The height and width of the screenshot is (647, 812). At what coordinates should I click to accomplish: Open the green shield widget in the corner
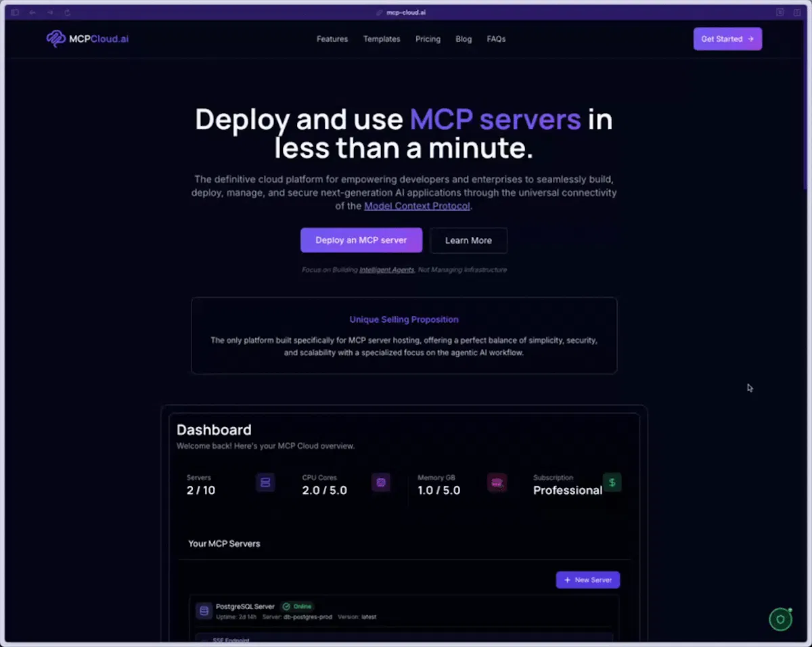(780, 619)
